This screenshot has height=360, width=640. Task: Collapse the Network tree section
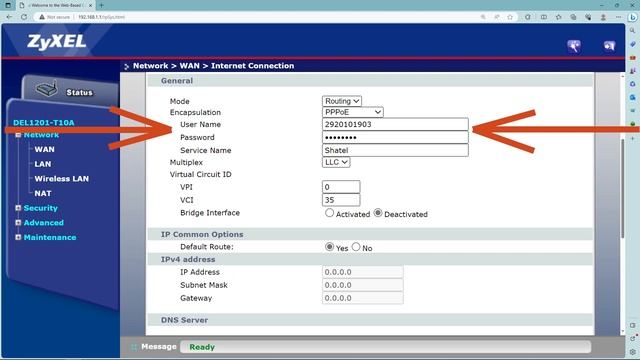click(18, 135)
